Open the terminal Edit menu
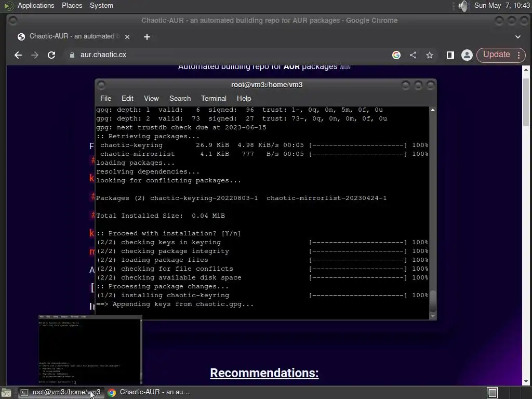This screenshot has width=532, height=399. click(127, 98)
